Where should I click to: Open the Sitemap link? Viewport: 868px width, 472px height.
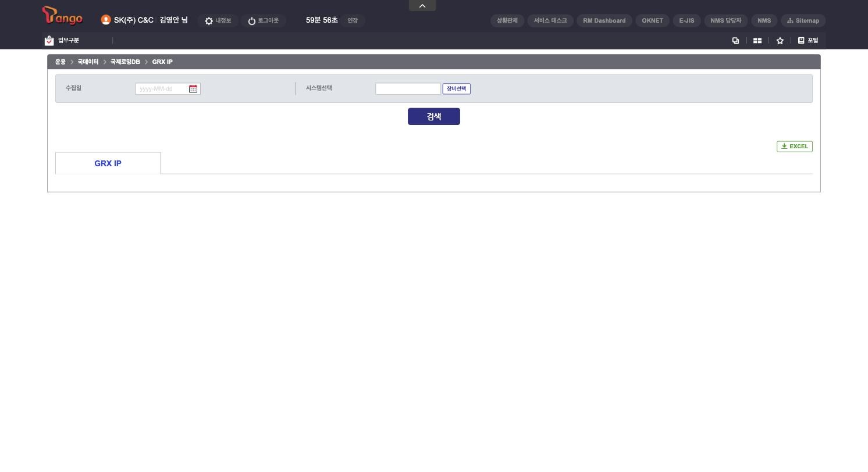coord(803,21)
